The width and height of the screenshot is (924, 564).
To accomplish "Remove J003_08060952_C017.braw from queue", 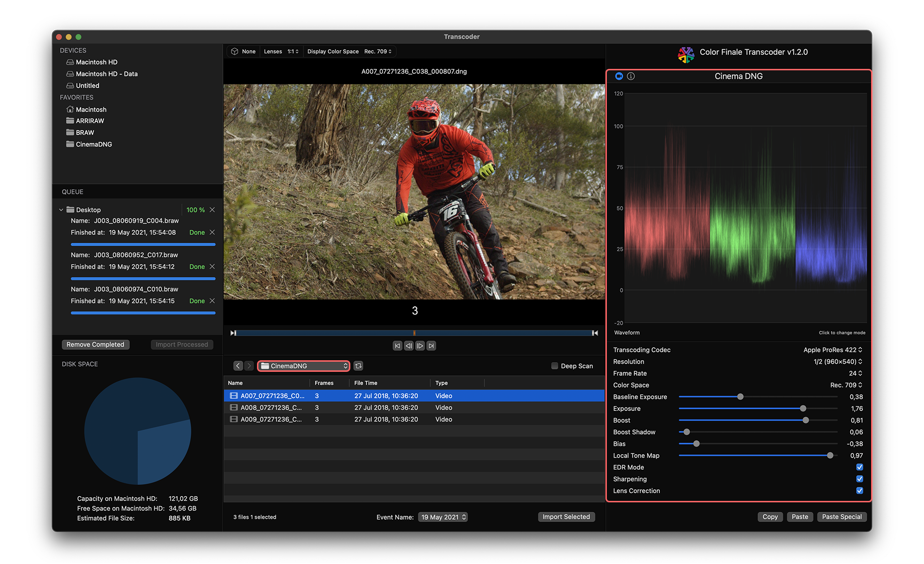I will 212,266.
